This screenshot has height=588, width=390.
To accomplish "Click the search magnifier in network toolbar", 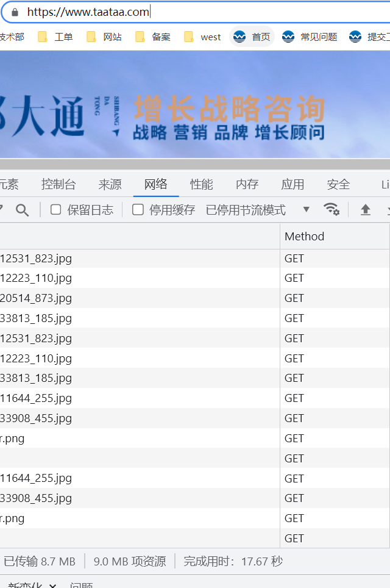I will click(23, 210).
